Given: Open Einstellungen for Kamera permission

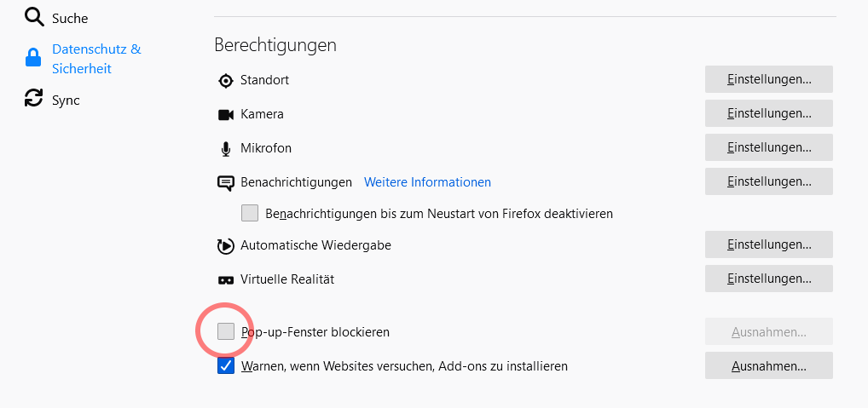Looking at the screenshot, I should tap(769, 113).
